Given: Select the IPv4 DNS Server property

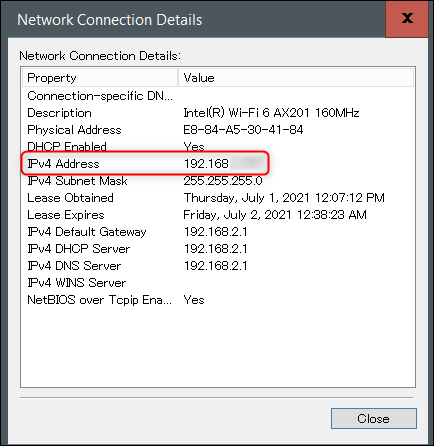Looking at the screenshot, I should coord(74,266).
